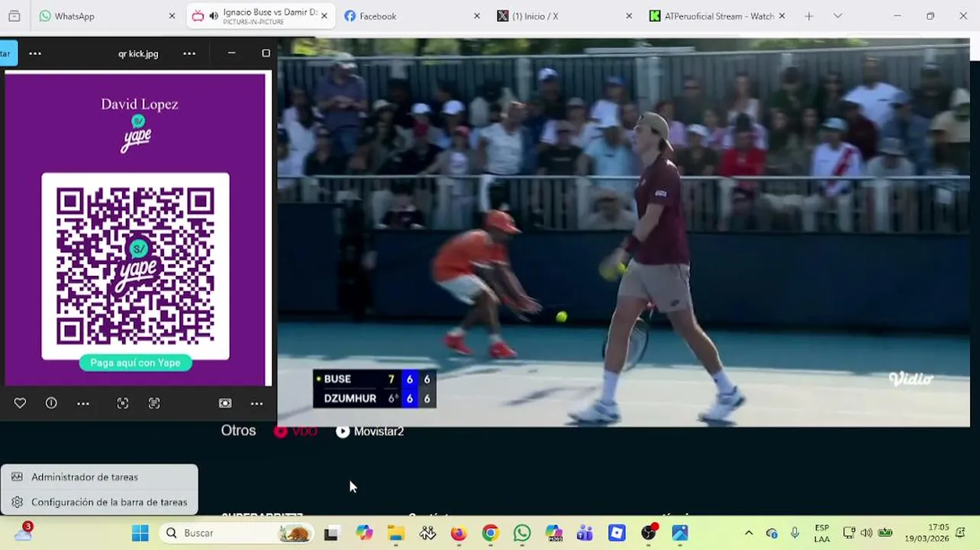Screen dimensions: 980x550
Task: Open File Explorer from the taskbar
Action: [395, 533]
